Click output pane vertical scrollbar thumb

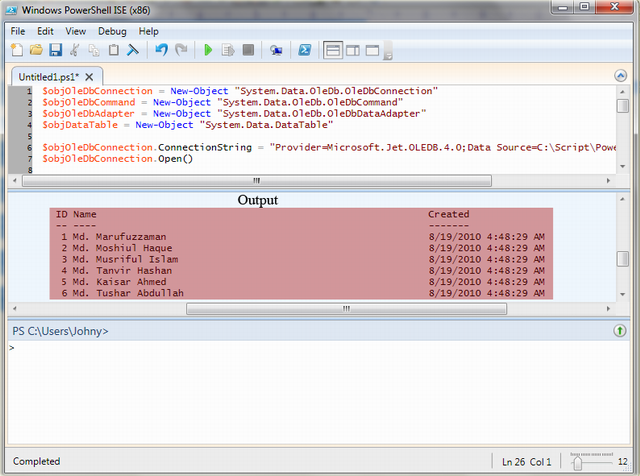coord(622,258)
